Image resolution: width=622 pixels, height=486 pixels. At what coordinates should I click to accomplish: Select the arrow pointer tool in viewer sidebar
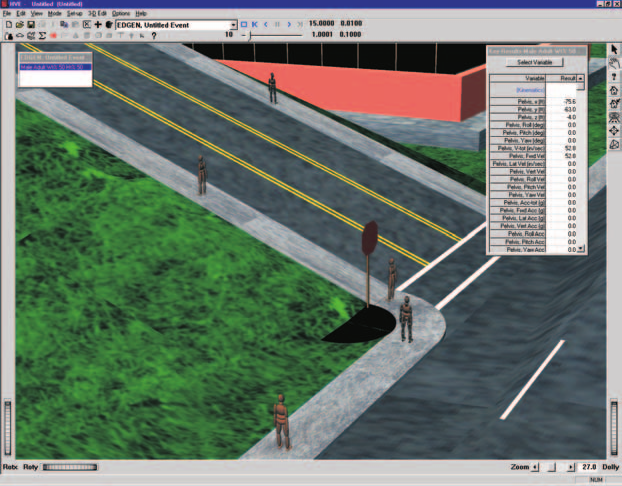pos(614,50)
